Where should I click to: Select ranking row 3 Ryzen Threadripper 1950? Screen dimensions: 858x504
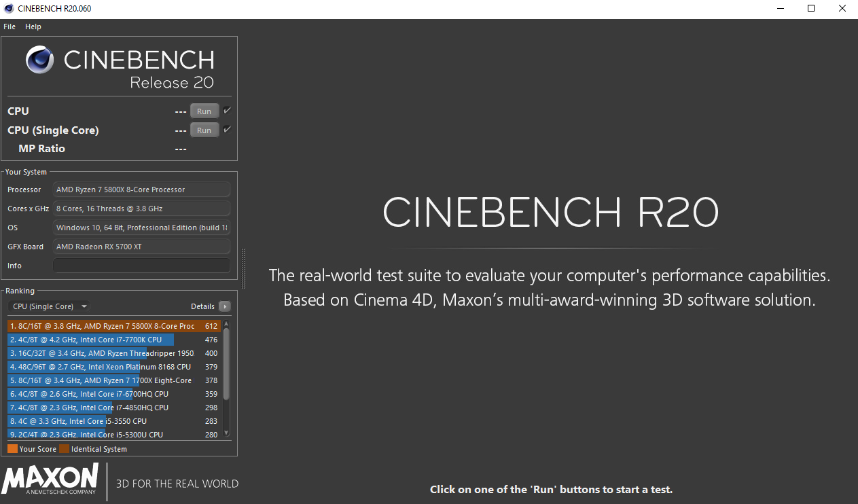pos(114,353)
